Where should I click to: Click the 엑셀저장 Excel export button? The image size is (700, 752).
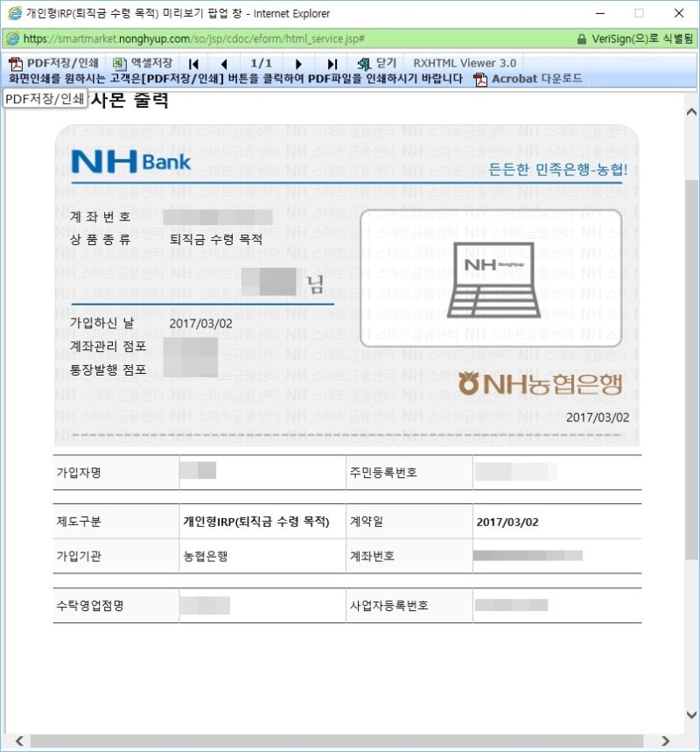coord(143,63)
